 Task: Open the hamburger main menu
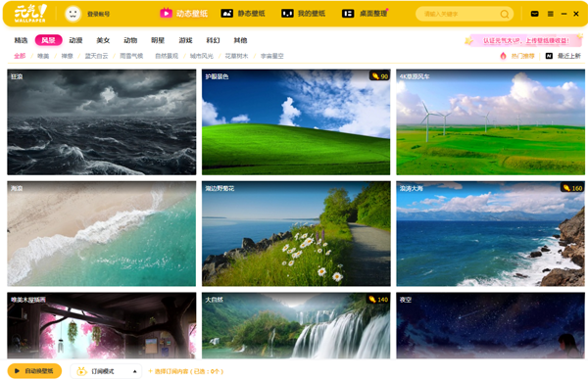pyautogui.click(x=550, y=14)
